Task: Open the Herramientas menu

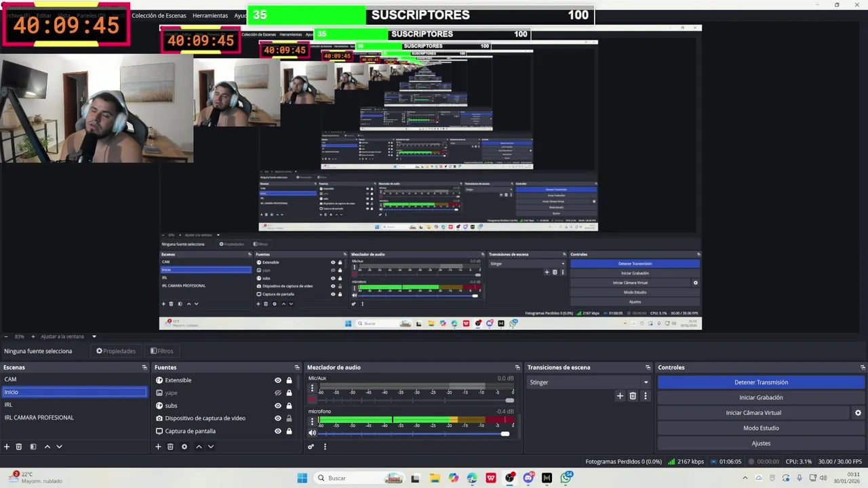Action: point(210,16)
